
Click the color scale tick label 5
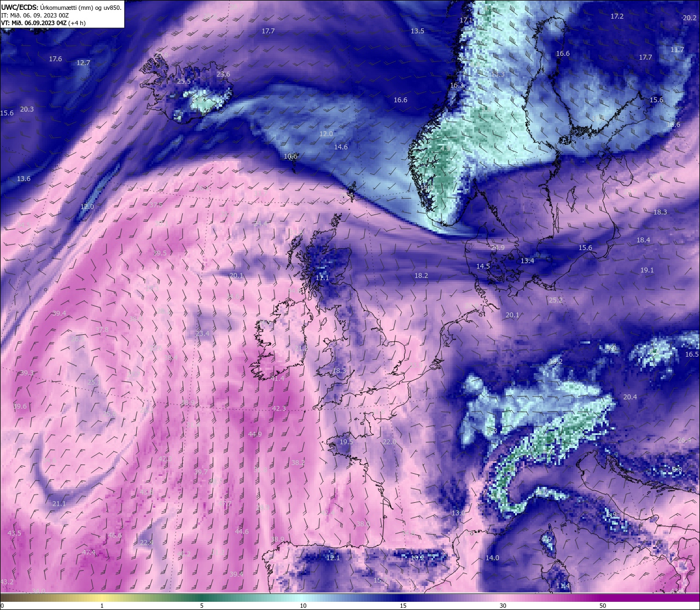202,606
